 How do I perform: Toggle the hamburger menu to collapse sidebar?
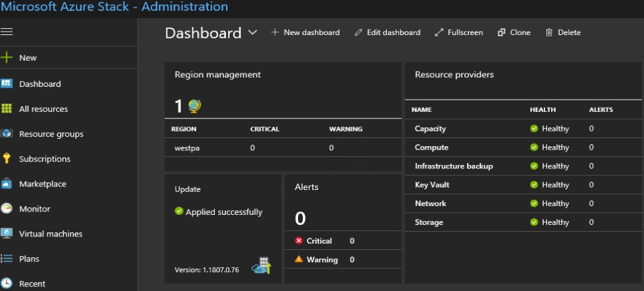(7, 32)
